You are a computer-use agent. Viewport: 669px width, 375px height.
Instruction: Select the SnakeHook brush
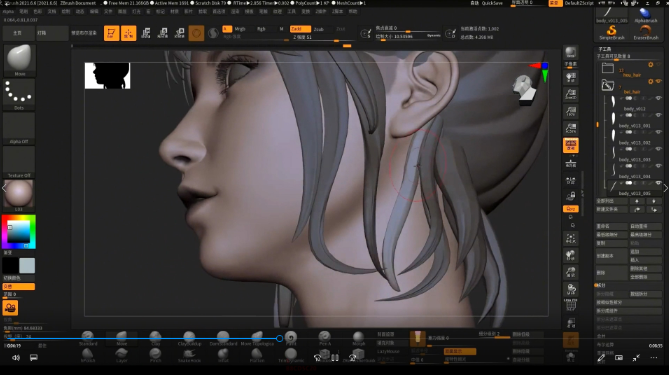click(x=189, y=355)
